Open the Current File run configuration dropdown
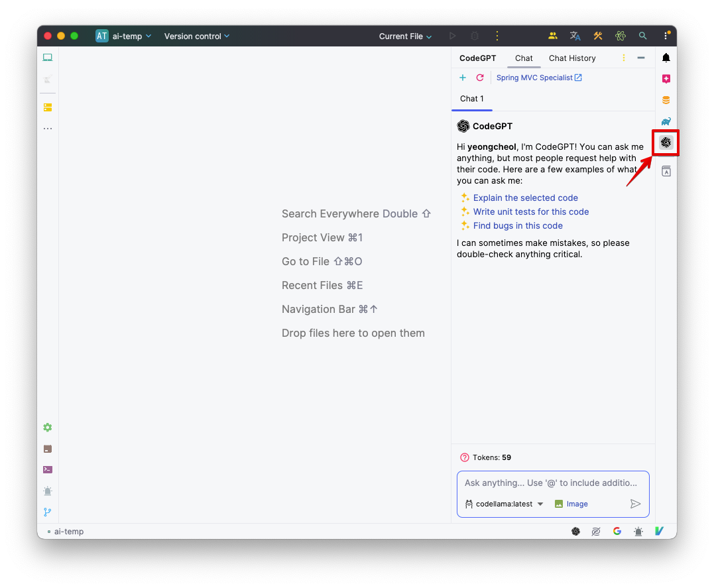Viewport: 714px width, 588px height. pyautogui.click(x=405, y=36)
